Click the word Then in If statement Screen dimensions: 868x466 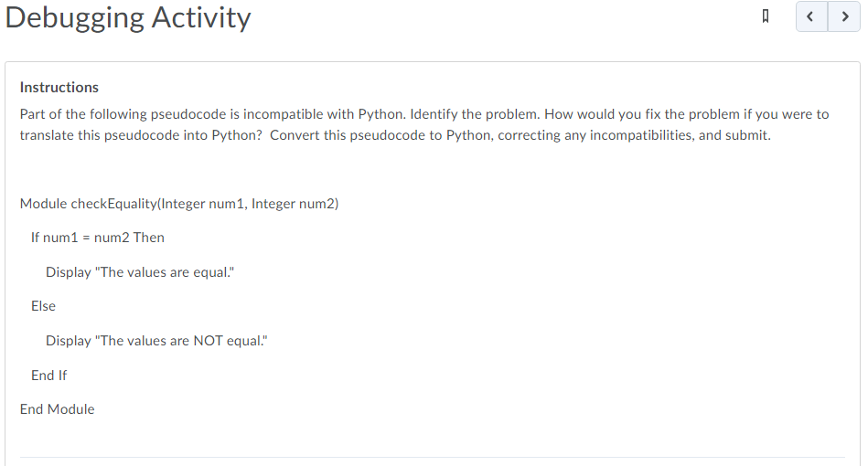[149, 238]
